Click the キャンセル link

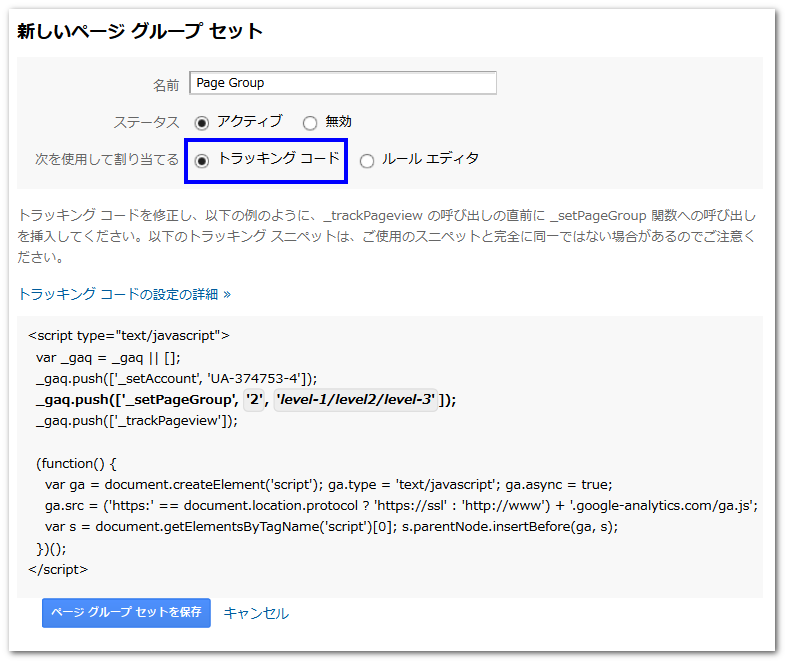[256, 613]
